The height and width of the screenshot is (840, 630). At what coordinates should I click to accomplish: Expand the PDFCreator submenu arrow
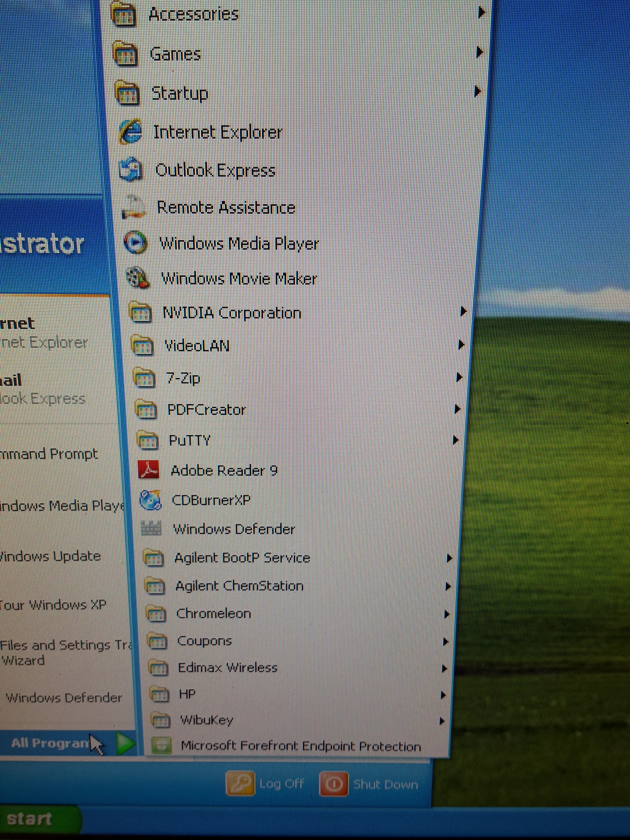tap(457, 409)
